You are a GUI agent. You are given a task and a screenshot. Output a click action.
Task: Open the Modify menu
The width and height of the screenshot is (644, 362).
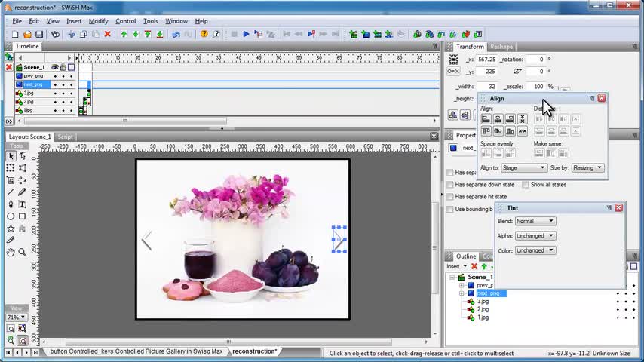coord(98,21)
